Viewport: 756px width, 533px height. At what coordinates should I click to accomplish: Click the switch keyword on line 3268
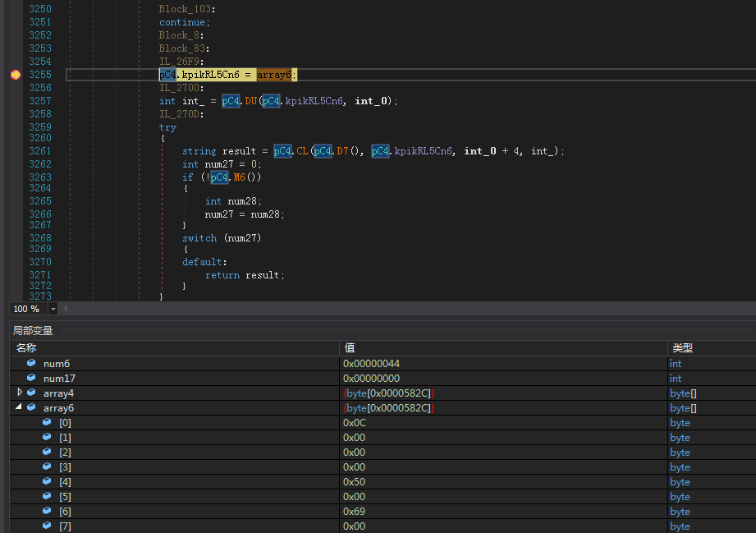199,238
